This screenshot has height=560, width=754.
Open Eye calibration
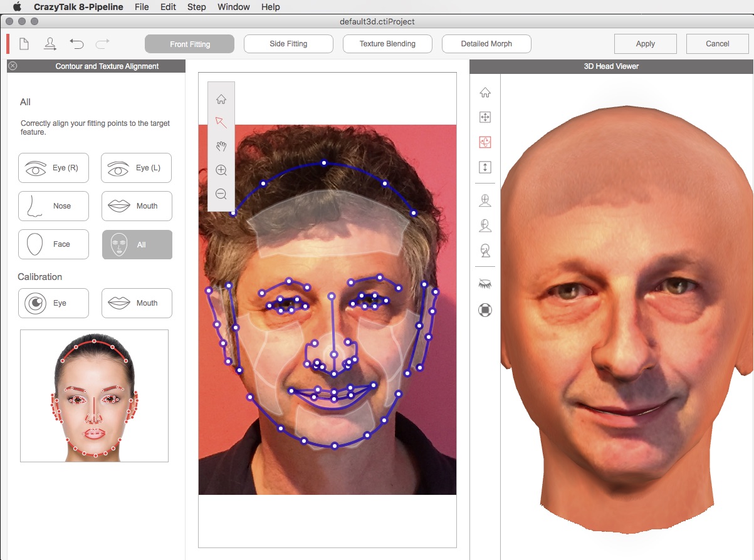pos(53,303)
